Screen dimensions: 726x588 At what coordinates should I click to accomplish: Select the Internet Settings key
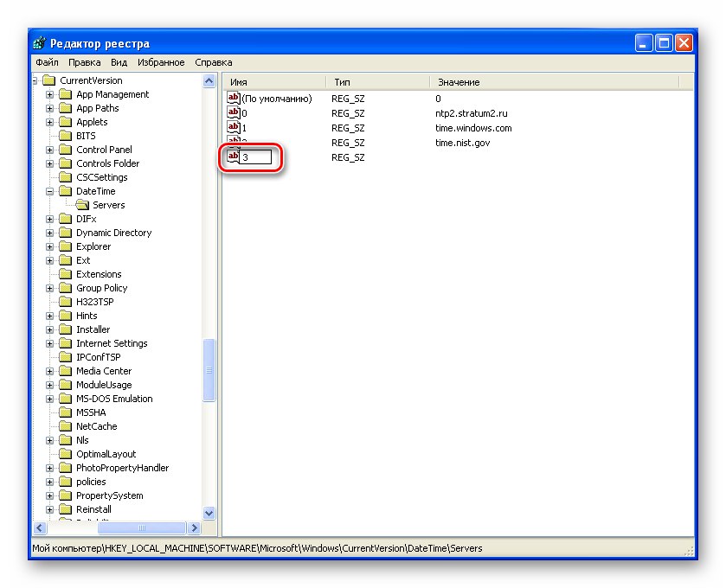click(112, 344)
